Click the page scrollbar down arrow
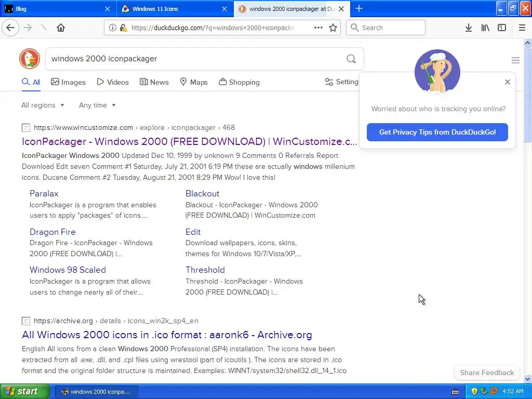The image size is (532, 399). click(x=527, y=379)
